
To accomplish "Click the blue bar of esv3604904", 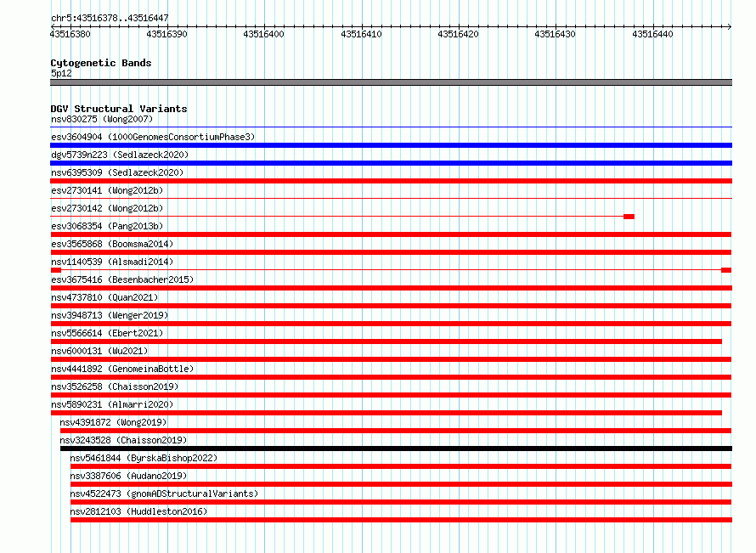I will (391, 145).
